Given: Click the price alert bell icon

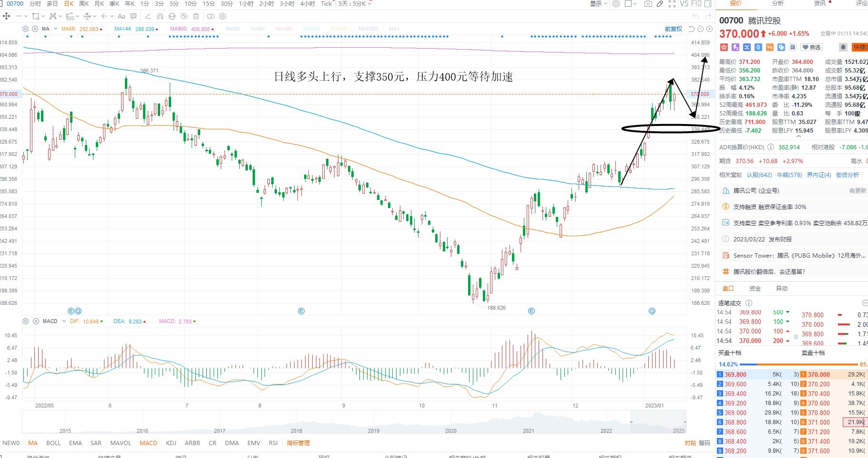Looking at the screenshot, I should click(x=843, y=47).
